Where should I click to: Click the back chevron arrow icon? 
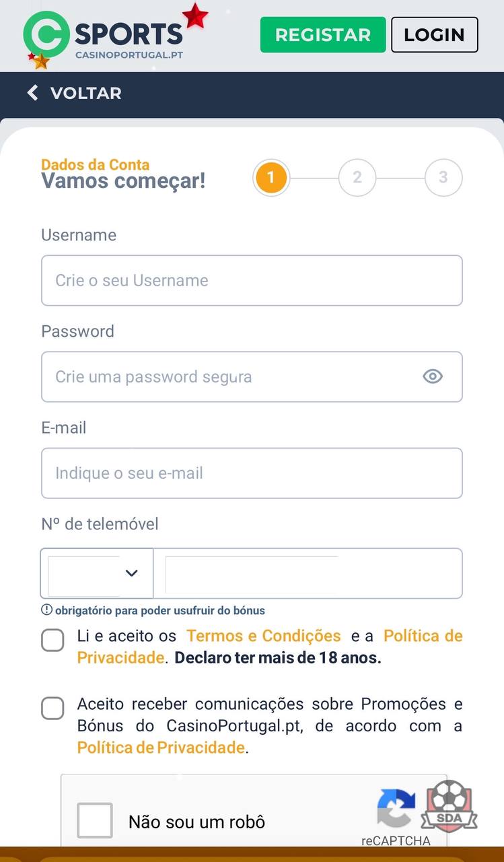click(32, 93)
